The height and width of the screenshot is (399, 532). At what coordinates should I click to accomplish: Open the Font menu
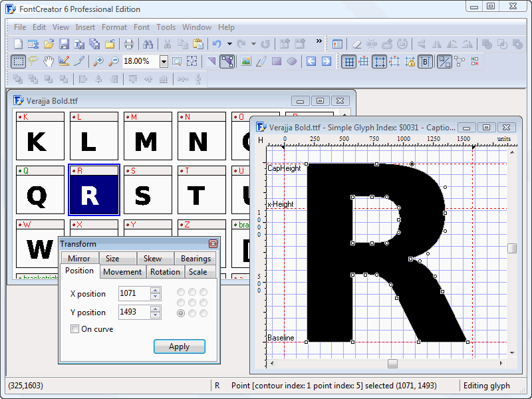[141, 27]
